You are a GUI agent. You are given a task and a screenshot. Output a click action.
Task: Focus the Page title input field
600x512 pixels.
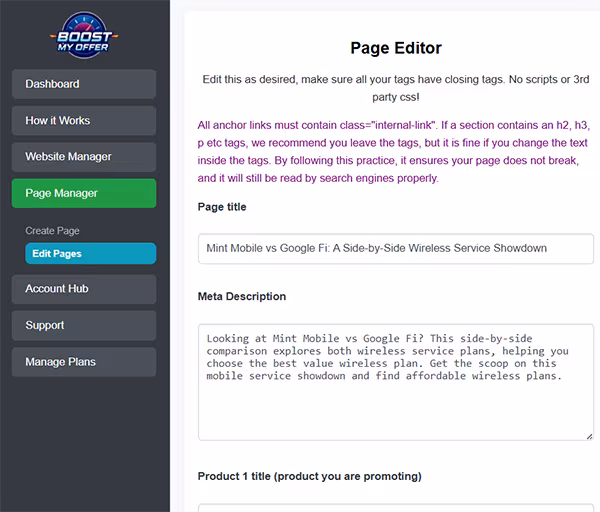[396, 249]
